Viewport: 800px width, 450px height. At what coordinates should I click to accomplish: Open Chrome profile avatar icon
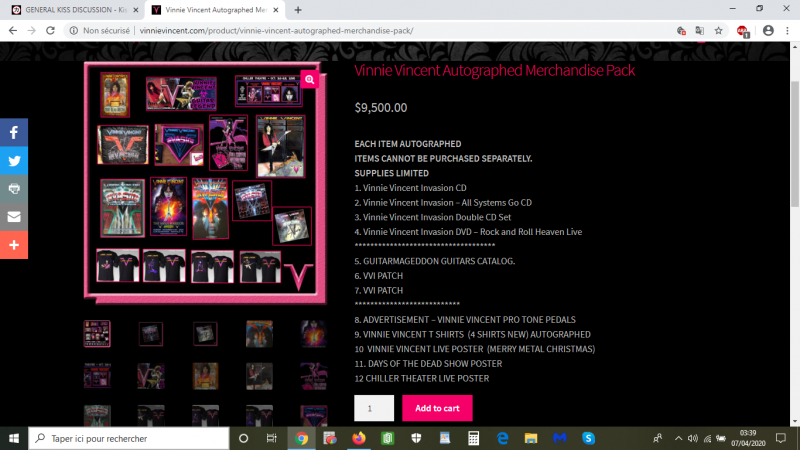click(768, 30)
